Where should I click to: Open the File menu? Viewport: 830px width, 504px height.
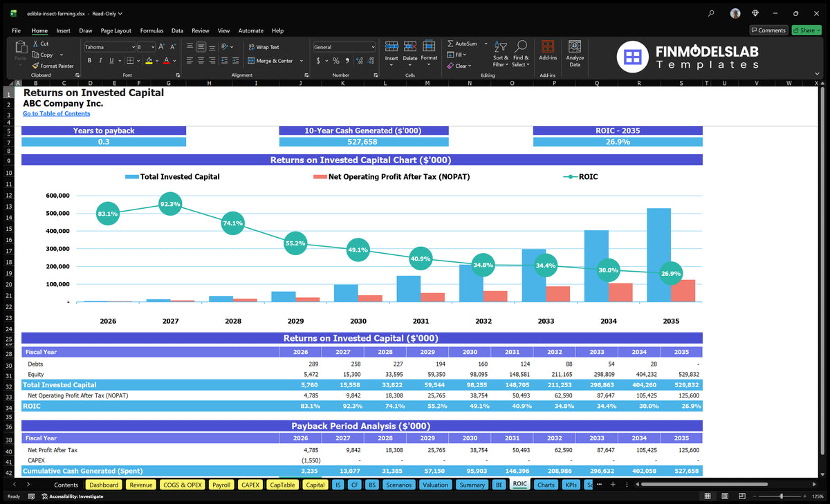16,30
